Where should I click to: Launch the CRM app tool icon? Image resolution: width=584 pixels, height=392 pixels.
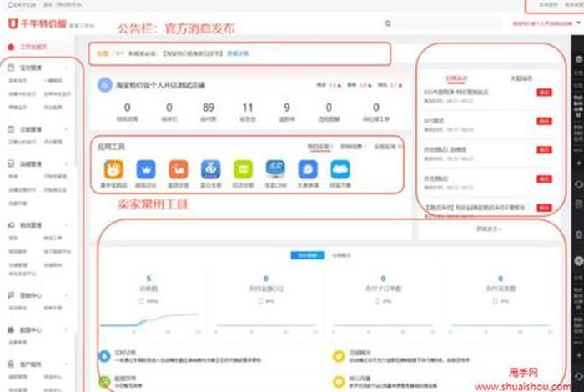[275, 169]
